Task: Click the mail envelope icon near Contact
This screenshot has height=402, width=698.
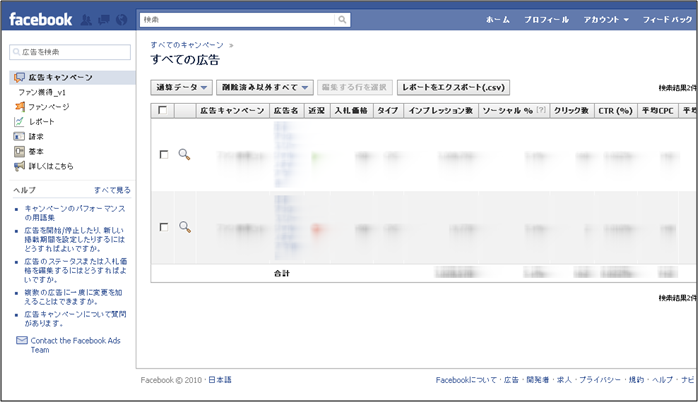Action: click(22, 340)
